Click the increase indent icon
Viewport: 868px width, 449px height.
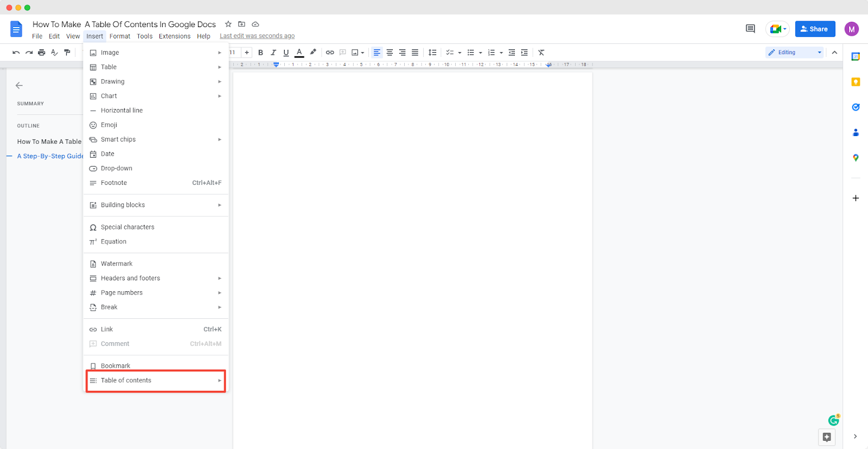click(x=525, y=53)
